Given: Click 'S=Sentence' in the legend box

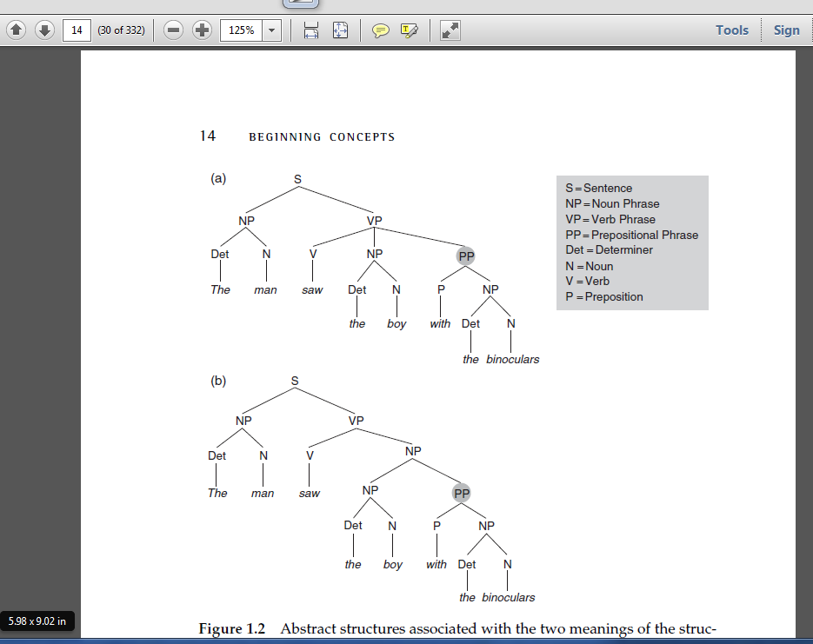Looking at the screenshot, I should pos(598,188).
